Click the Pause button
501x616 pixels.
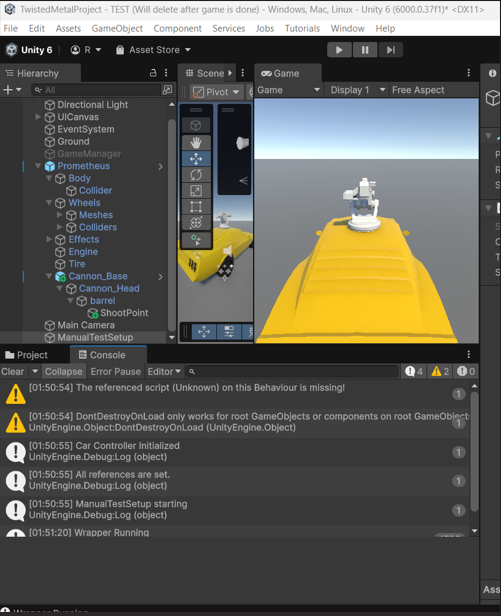coord(365,50)
